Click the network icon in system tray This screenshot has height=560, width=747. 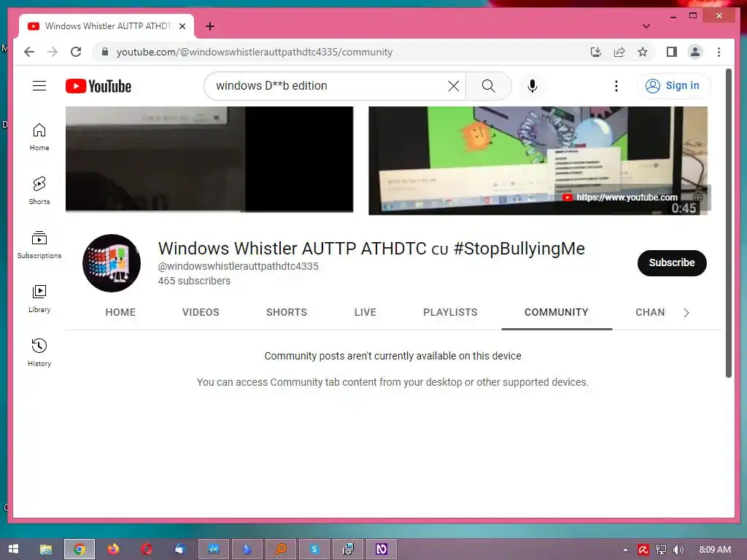(661, 550)
